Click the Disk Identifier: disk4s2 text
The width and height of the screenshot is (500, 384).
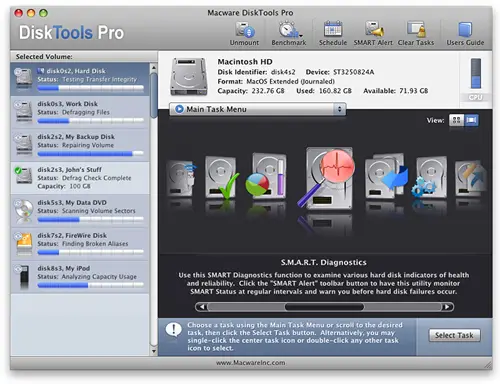[256, 72]
